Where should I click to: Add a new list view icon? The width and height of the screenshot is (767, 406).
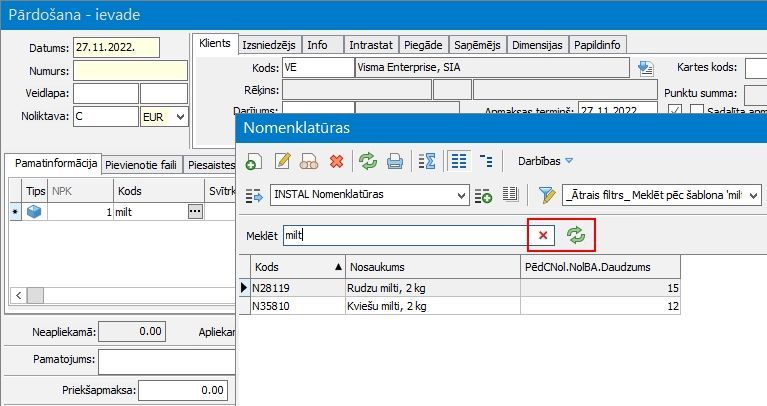(483, 196)
